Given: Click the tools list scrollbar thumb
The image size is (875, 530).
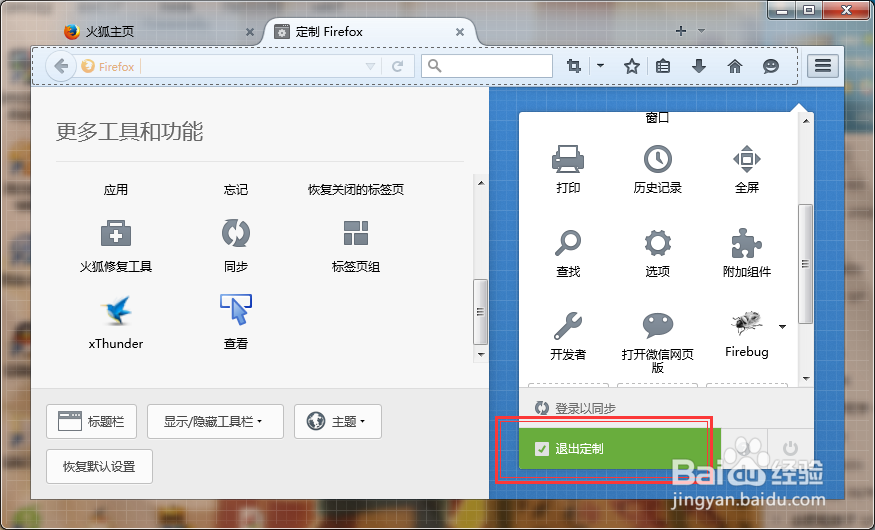Looking at the screenshot, I should (480, 311).
